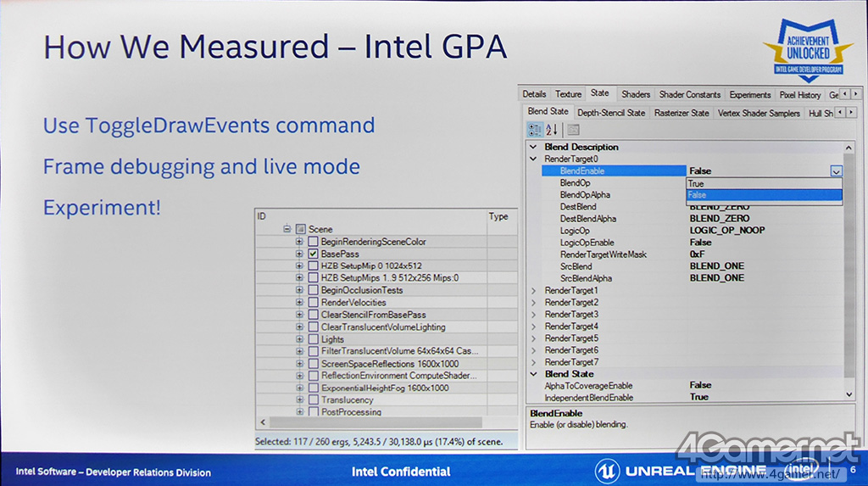Check the Lights checkbox
The width and height of the screenshot is (868, 486).
(314, 339)
